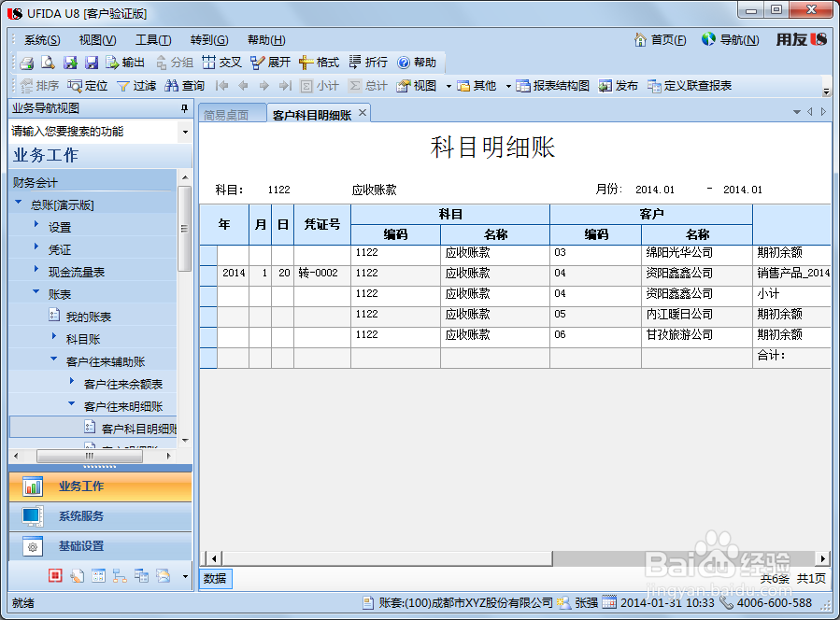The image size is (840, 620).
Task: Open 定义联查报表 linked report definition
Action: tap(690, 86)
